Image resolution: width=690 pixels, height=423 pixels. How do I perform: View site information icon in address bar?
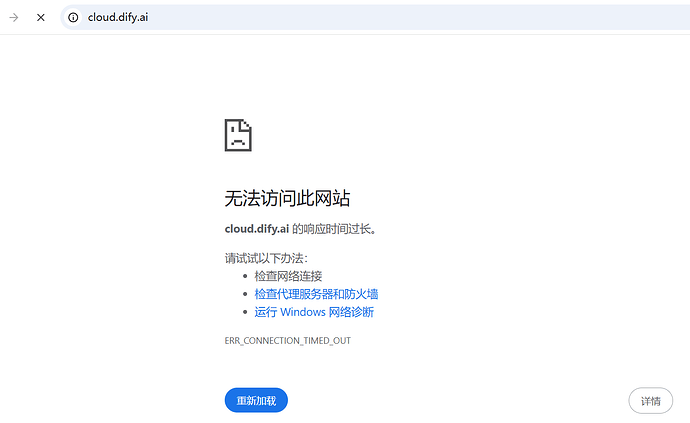[x=73, y=17]
